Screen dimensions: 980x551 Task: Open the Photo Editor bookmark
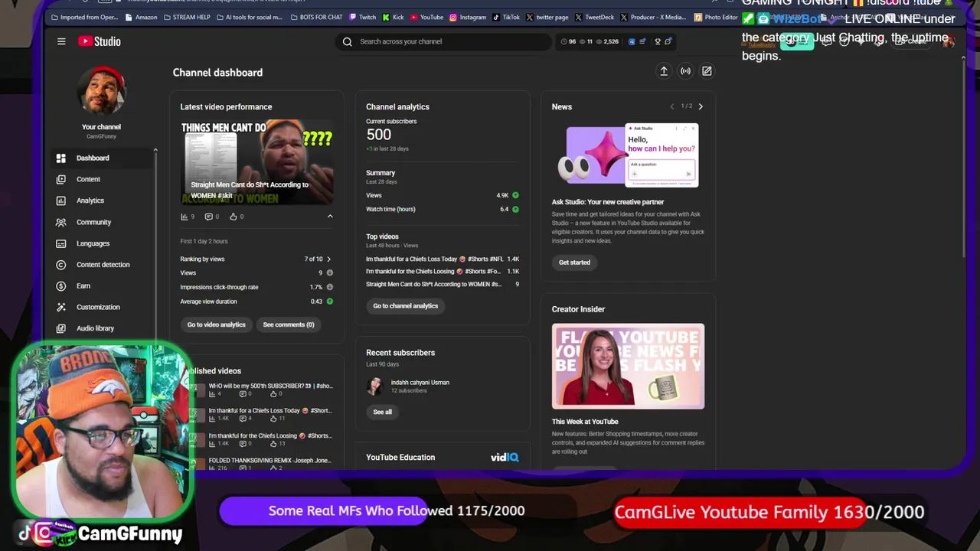pyautogui.click(x=716, y=17)
